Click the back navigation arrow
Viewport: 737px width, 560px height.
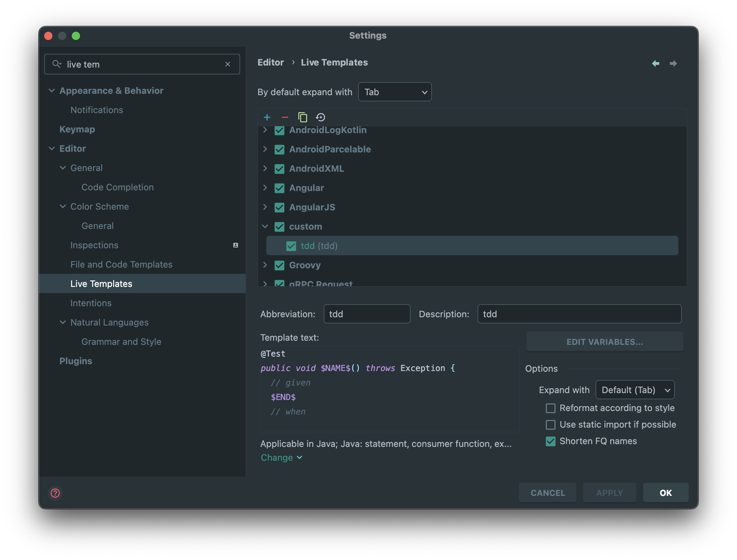[x=656, y=63]
